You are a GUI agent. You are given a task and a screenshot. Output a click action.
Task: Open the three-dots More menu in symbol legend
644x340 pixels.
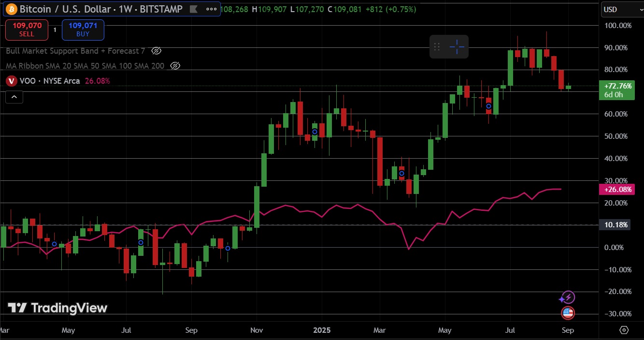coord(211,9)
